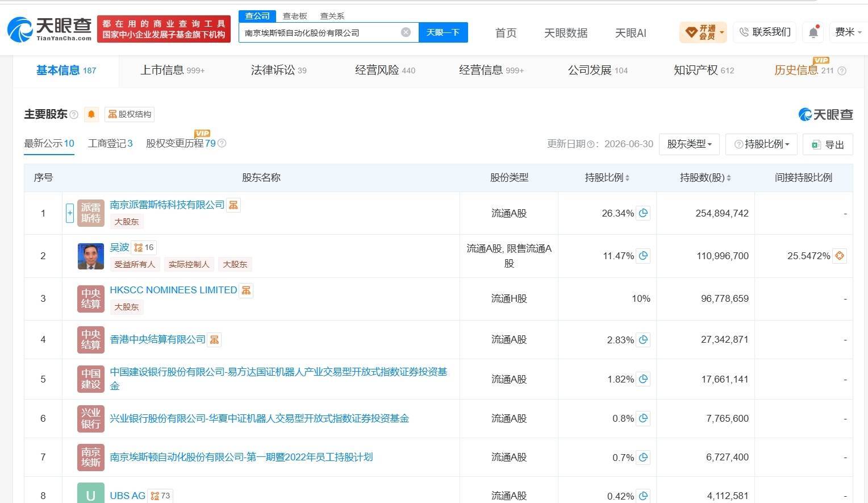Image resolution: width=868 pixels, height=503 pixels.
Task: Click 吴波's profile photo
Action: (x=91, y=256)
